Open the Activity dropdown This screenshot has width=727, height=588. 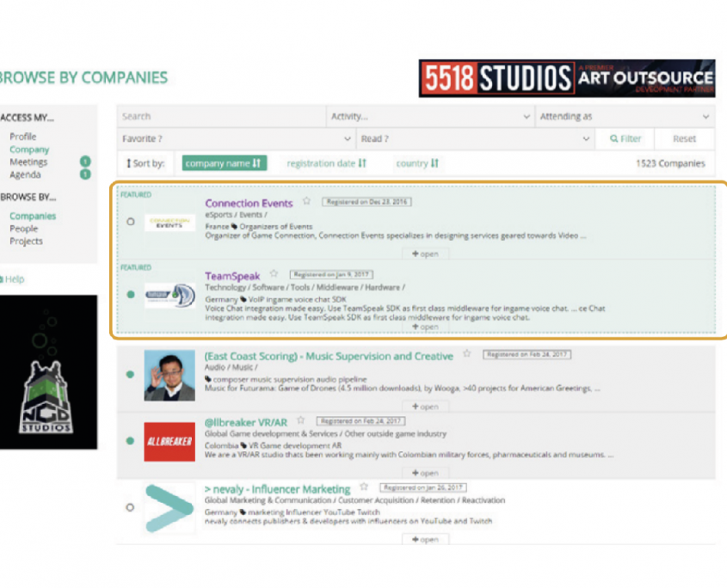[430, 116]
